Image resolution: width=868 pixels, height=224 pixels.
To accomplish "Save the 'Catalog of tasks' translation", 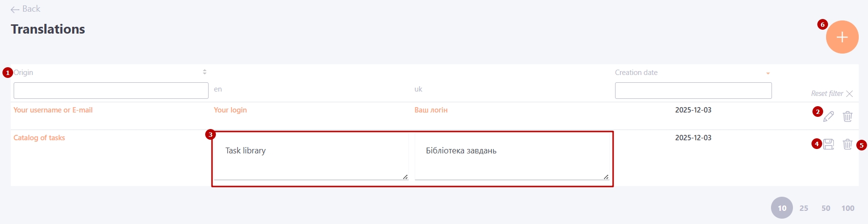I will 829,144.
